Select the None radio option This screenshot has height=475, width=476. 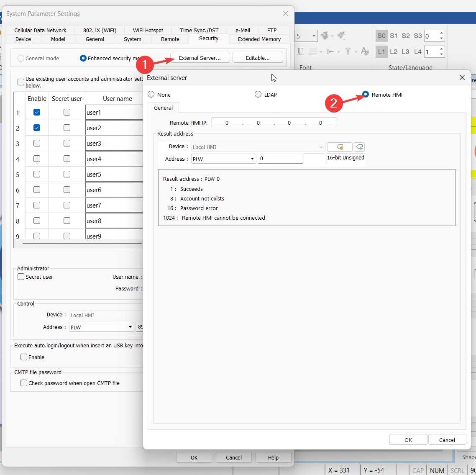click(x=151, y=95)
